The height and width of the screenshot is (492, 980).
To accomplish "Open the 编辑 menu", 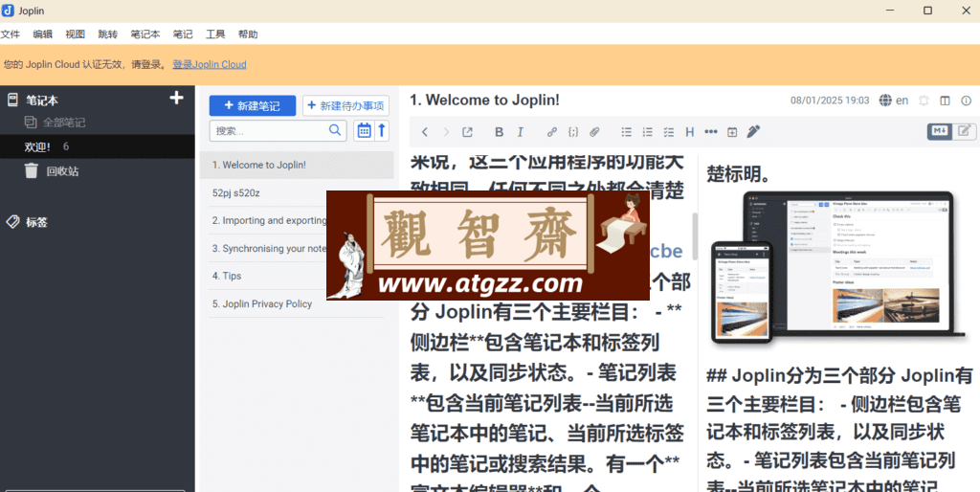I will [42, 34].
